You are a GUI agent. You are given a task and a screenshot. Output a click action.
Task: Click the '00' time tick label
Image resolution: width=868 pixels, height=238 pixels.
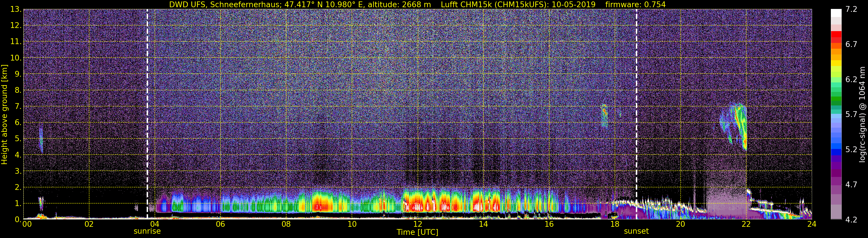pos(27,224)
